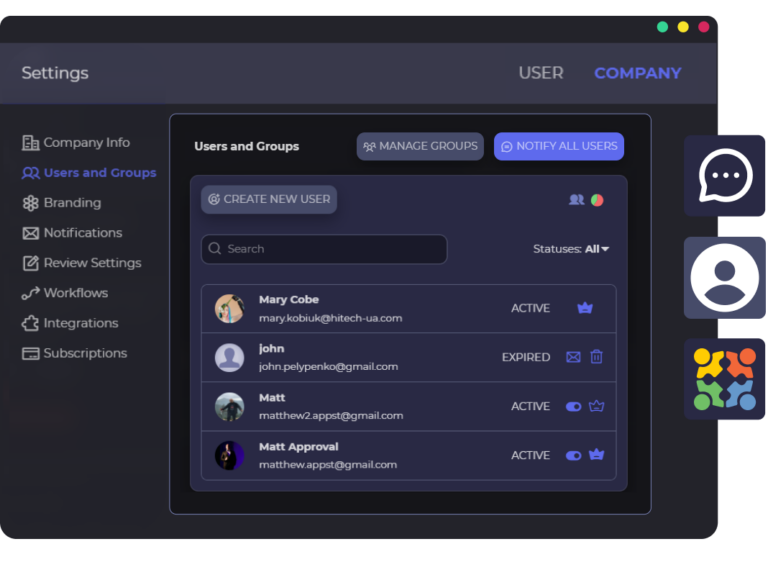Image resolution: width=768 pixels, height=580 pixels.
Task: Click the Settings title
Action: click(55, 73)
